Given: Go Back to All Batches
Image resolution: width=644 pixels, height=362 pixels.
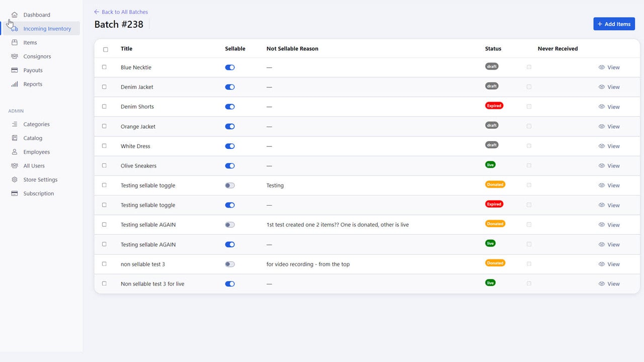Looking at the screenshot, I should 121,12.
